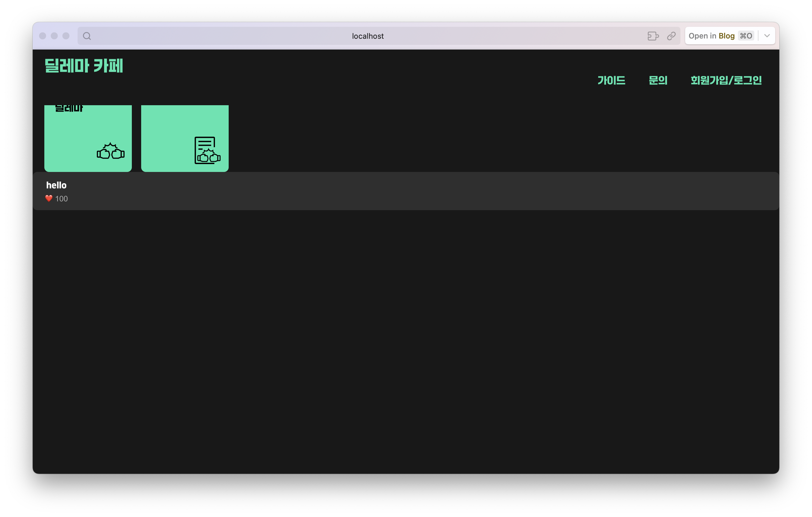
Task: Open the 문의 navigation item
Action: click(658, 80)
